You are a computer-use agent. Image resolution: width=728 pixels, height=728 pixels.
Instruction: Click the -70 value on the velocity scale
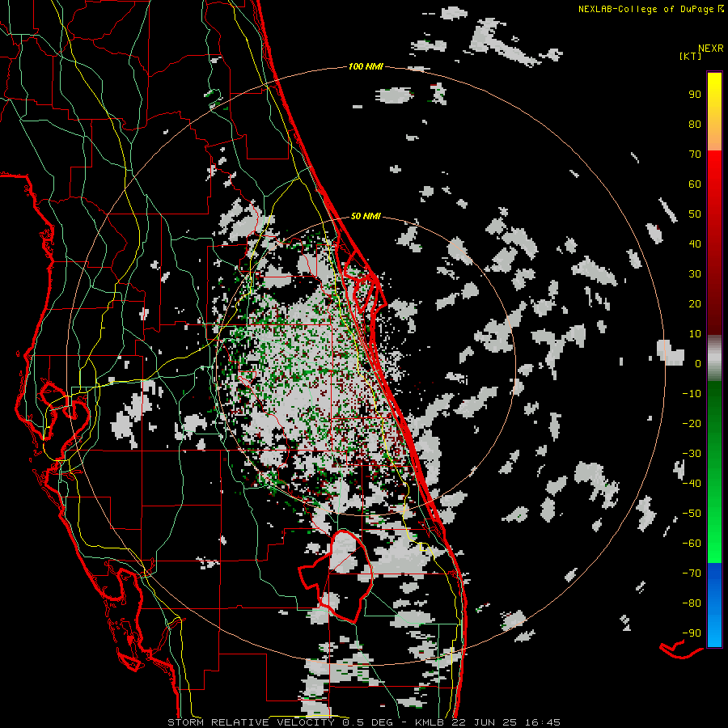click(x=692, y=574)
